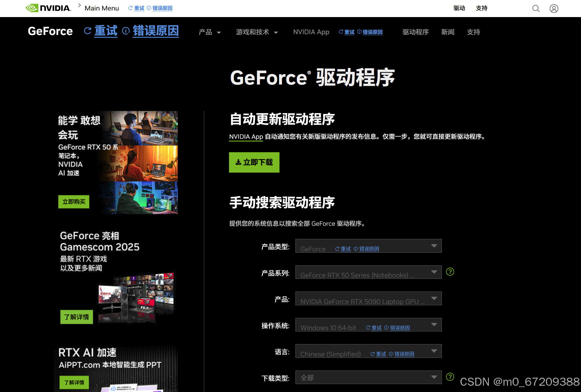Go to 新闻 in the navigation bar

[448, 32]
